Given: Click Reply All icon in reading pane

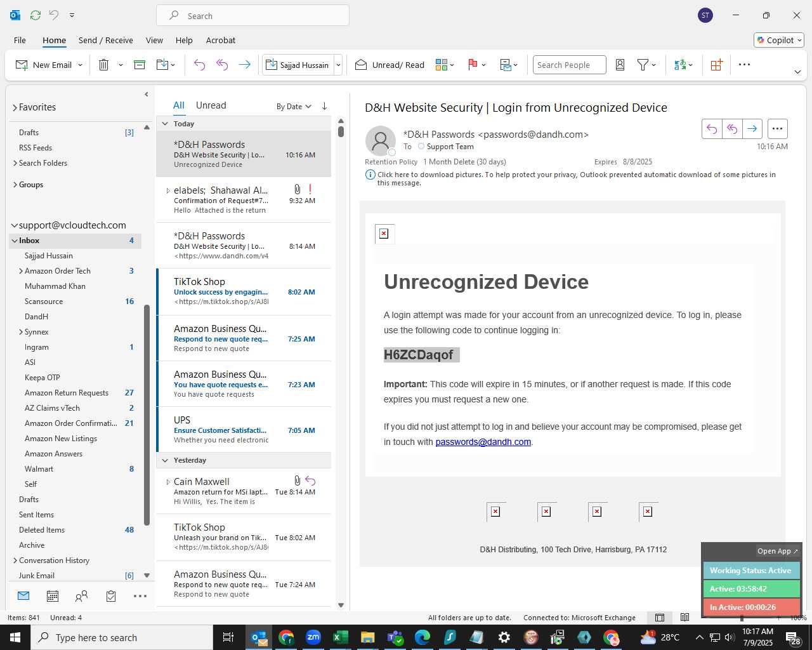Looking at the screenshot, I should click(732, 129).
